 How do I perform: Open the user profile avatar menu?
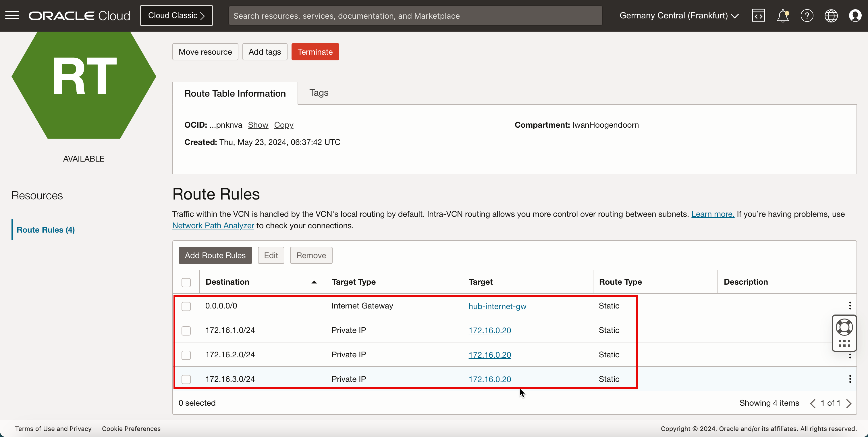[855, 16]
